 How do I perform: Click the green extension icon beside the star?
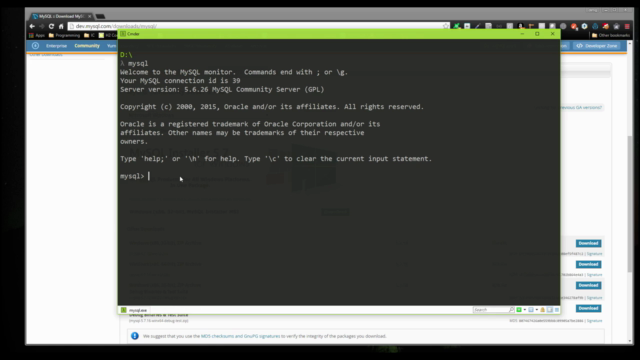coord(457,26)
